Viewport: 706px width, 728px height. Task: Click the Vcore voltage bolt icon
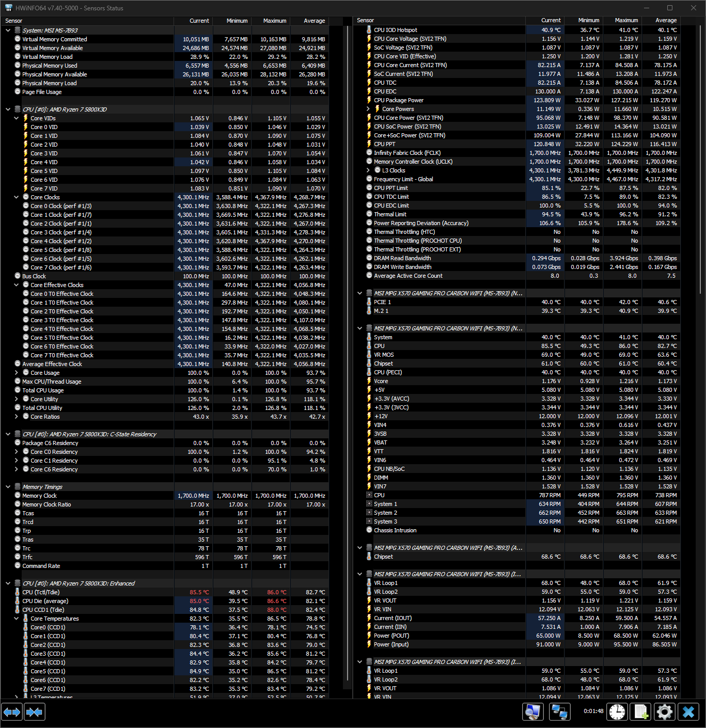pyautogui.click(x=369, y=381)
